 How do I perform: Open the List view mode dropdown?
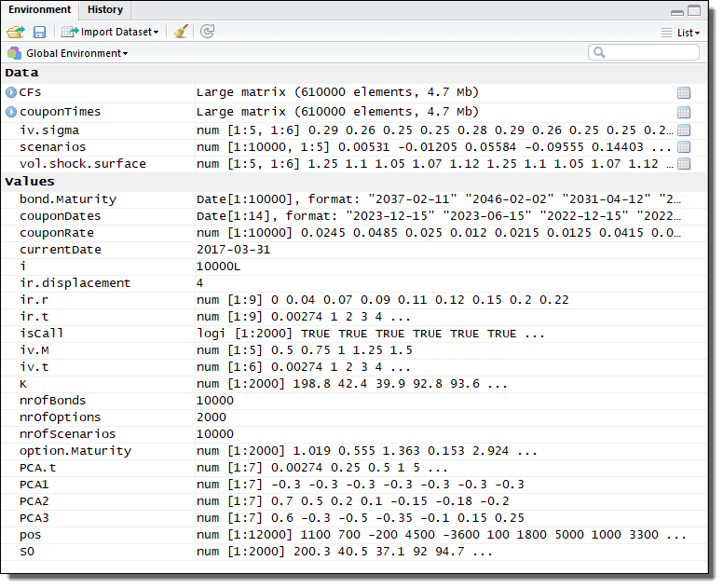pyautogui.click(x=680, y=33)
